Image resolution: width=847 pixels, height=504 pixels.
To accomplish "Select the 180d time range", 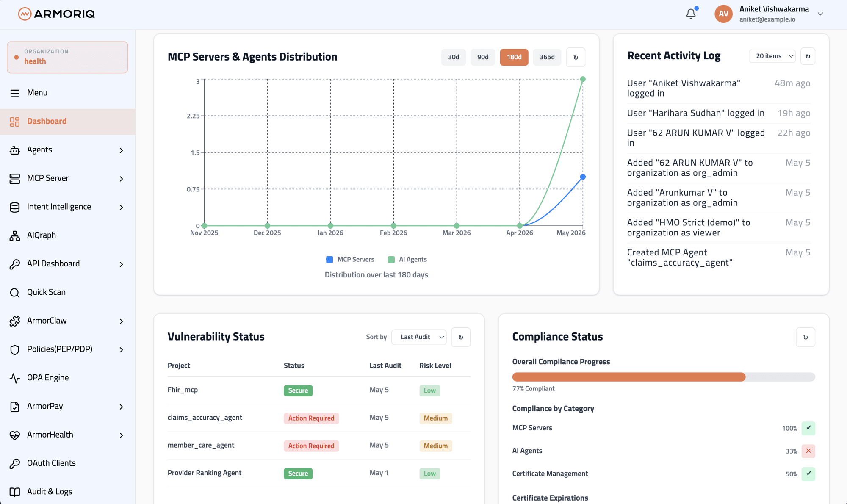I will 514,57.
